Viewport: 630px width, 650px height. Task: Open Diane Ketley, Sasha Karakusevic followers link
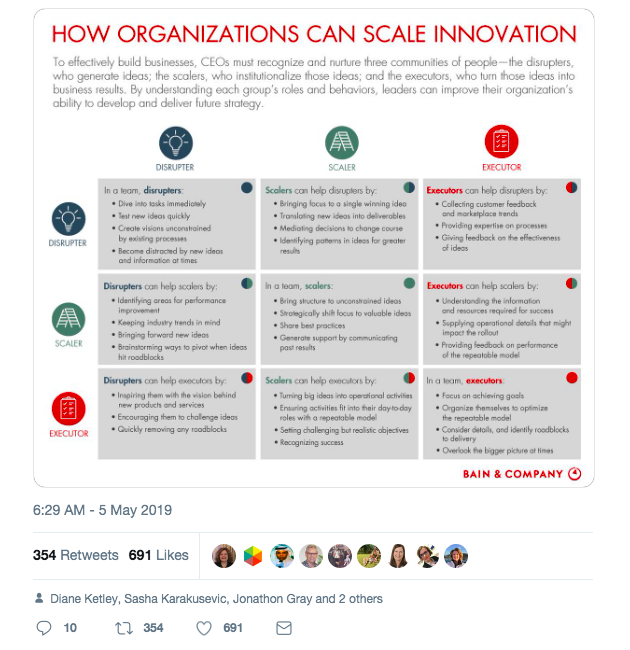click(216, 599)
